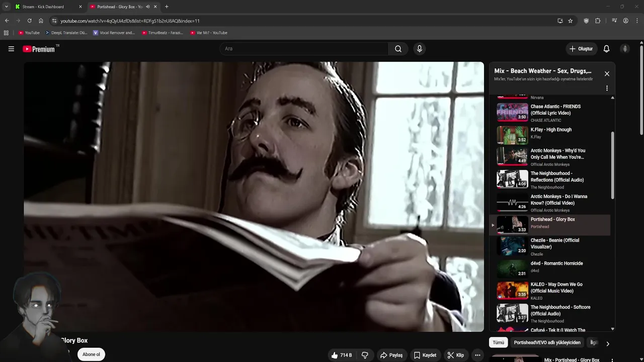Open playlist panel three-dot options

607,88
